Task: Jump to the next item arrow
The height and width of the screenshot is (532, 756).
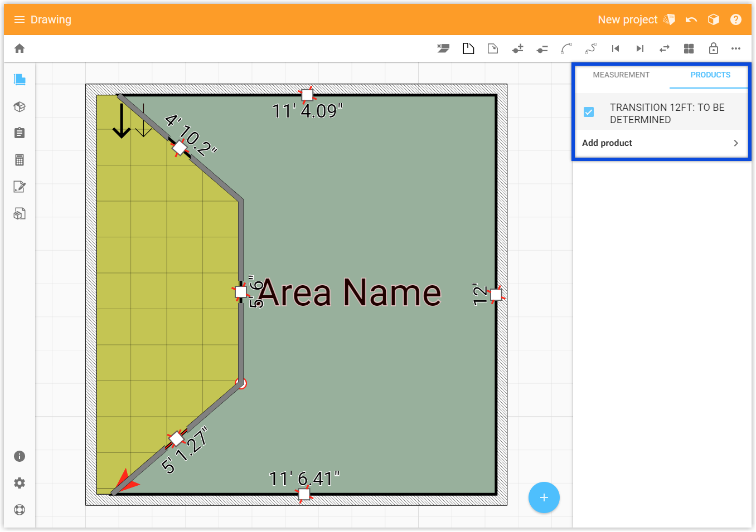Action: point(640,48)
